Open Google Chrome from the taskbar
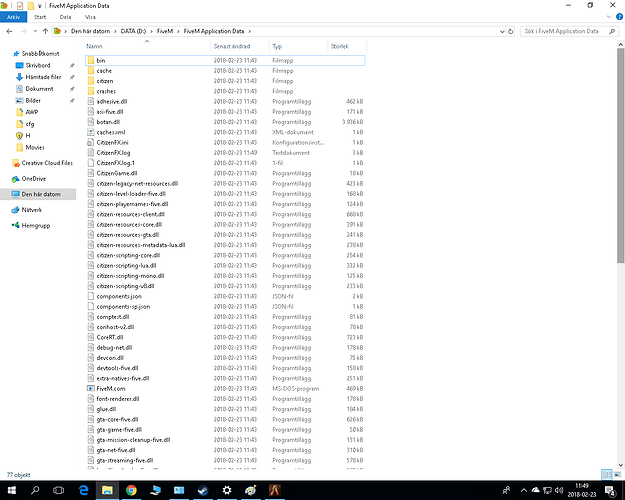This screenshot has width=625, height=500. (x=131, y=490)
